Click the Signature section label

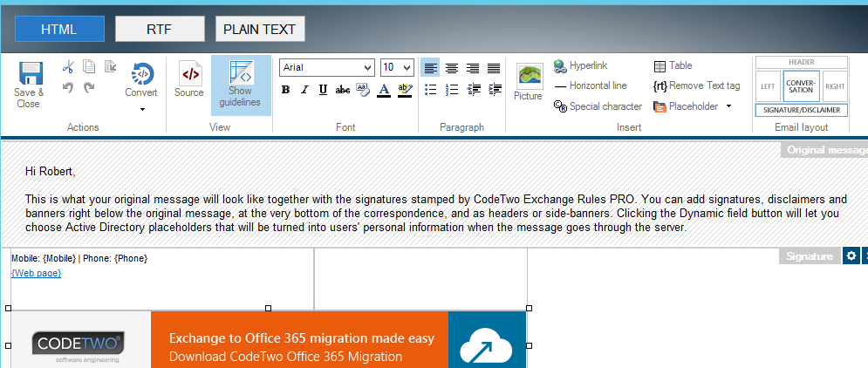(810, 256)
